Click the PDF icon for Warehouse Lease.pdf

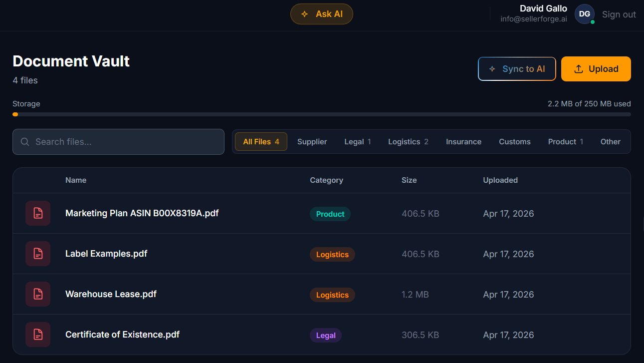pos(38,294)
